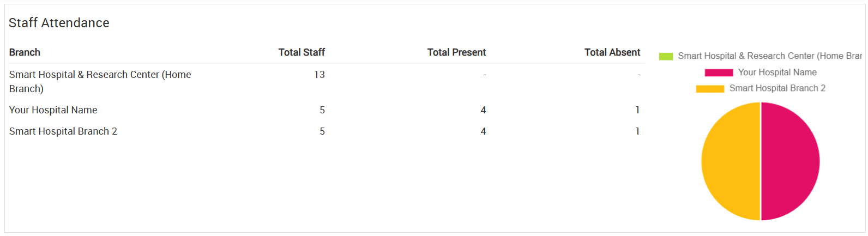Click the Branch column header
This screenshot has width=868, height=236.
tap(25, 52)
